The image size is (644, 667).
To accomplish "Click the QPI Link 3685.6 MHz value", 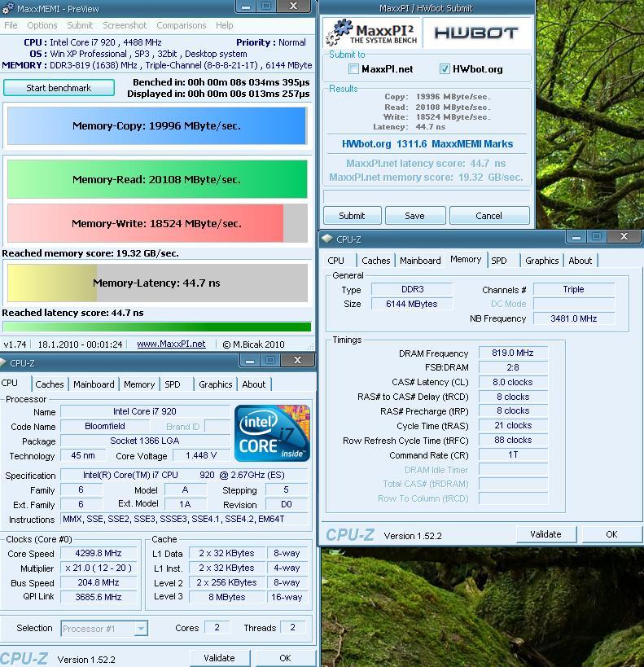I will (99, 597).
